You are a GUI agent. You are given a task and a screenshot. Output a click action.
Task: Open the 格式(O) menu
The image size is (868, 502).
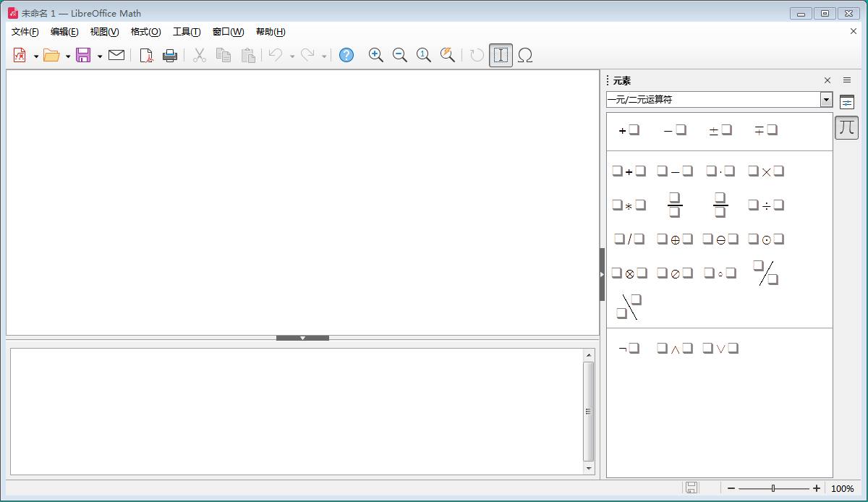pos(145,32)
